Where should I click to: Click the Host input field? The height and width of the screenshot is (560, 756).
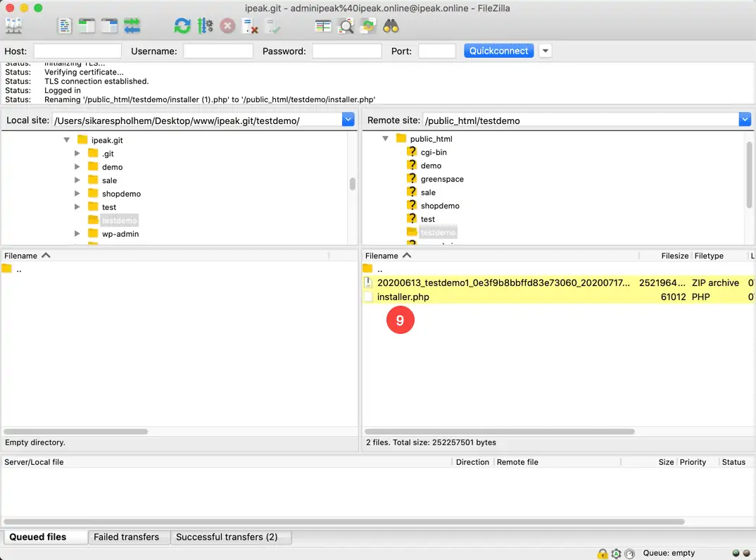[x=77, y=51]
